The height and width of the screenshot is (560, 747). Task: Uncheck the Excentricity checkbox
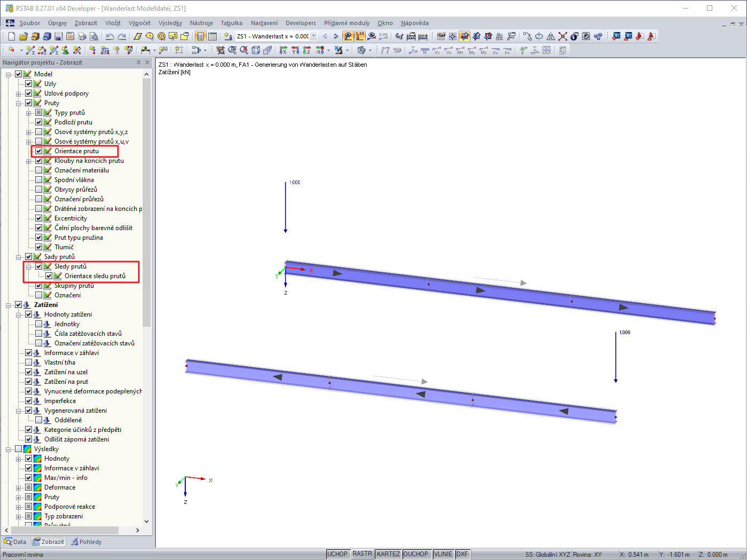(x=39, y=218)
